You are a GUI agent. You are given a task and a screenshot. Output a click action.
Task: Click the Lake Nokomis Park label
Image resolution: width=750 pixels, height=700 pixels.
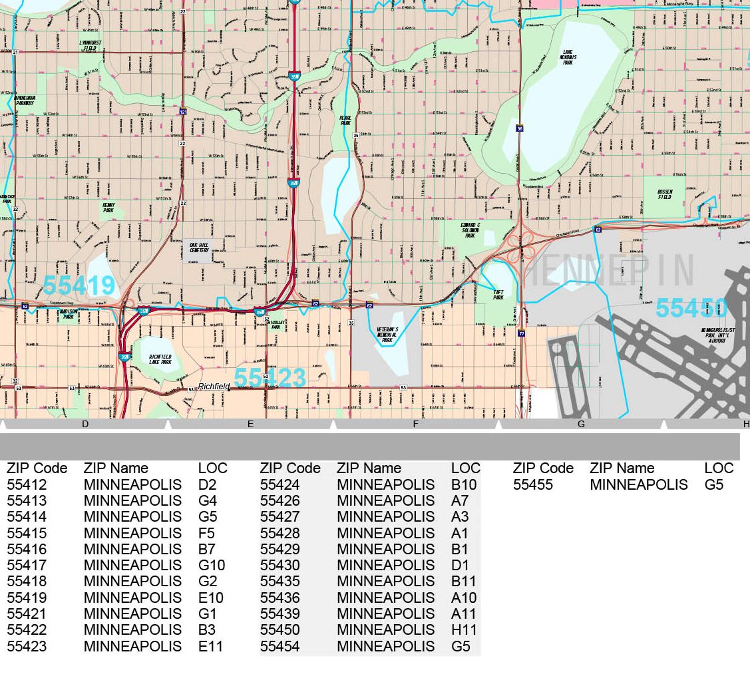[568, 57]
